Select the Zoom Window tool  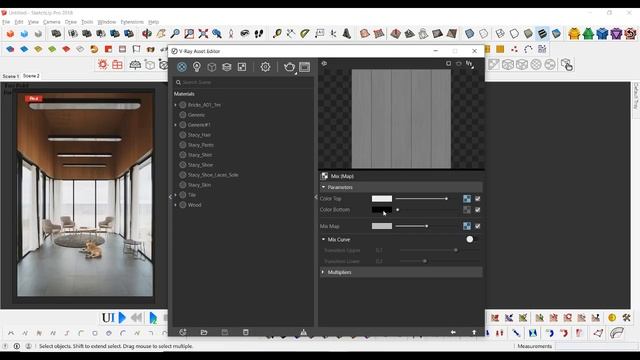[189, 33]
